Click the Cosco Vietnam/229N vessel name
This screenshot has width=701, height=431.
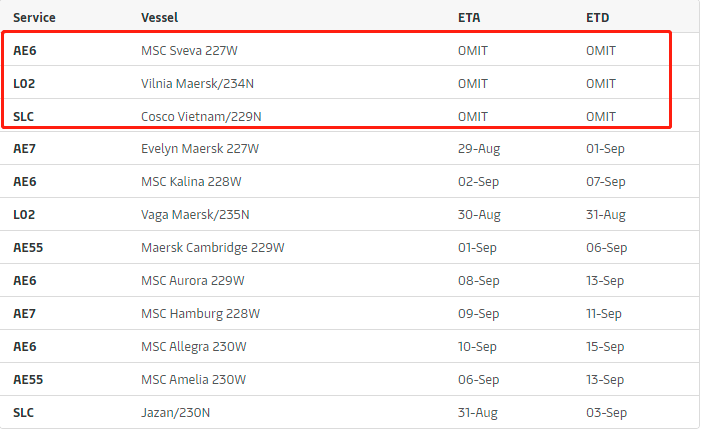tap(203, 116)
